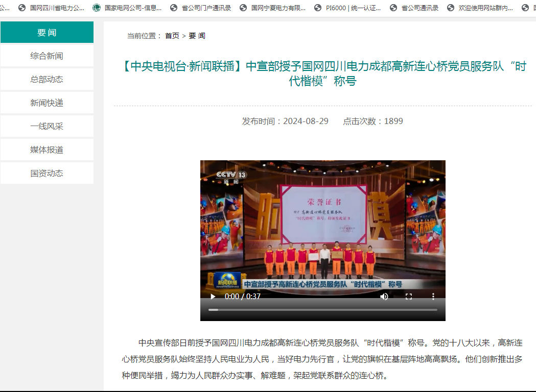Image resolution: width=536 pixels, height=392 pixels.
Task: Play the CCTV news video
Action: 213,297
